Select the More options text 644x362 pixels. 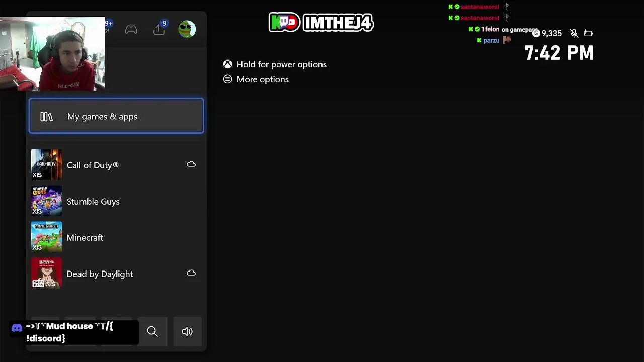tap(263, 79)
